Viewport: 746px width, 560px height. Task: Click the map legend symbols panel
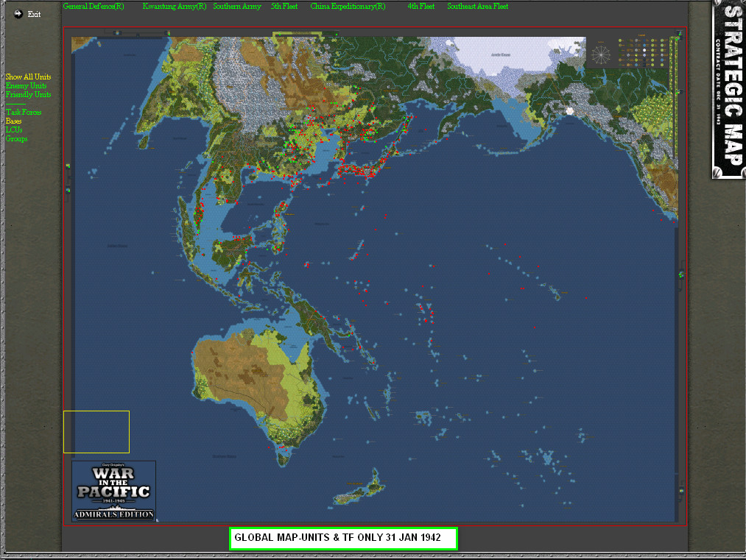coord(643,52)
